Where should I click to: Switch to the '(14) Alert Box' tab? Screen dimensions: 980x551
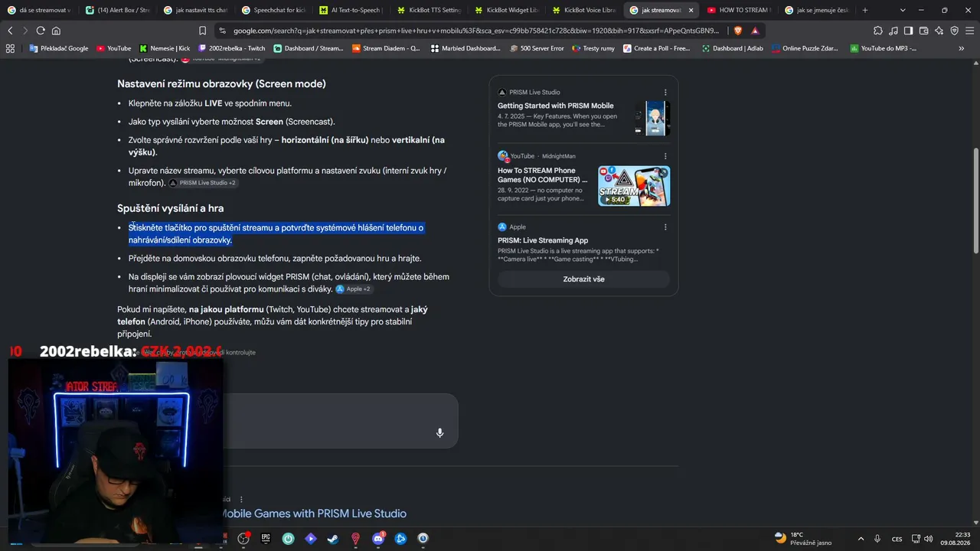point(117,10)
